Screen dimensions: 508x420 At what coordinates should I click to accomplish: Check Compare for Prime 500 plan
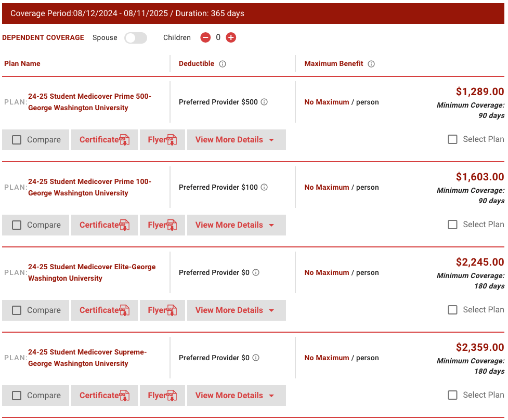(x=17, y=140)
